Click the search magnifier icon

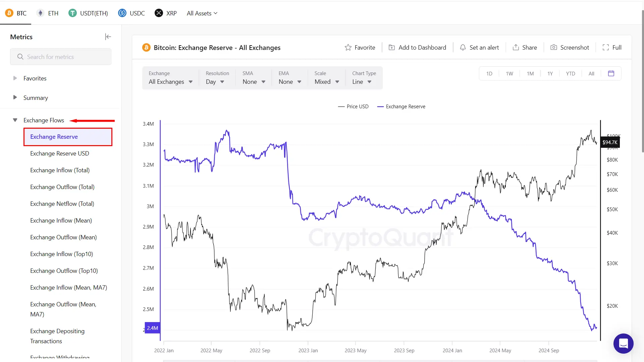tap(20, 57)
